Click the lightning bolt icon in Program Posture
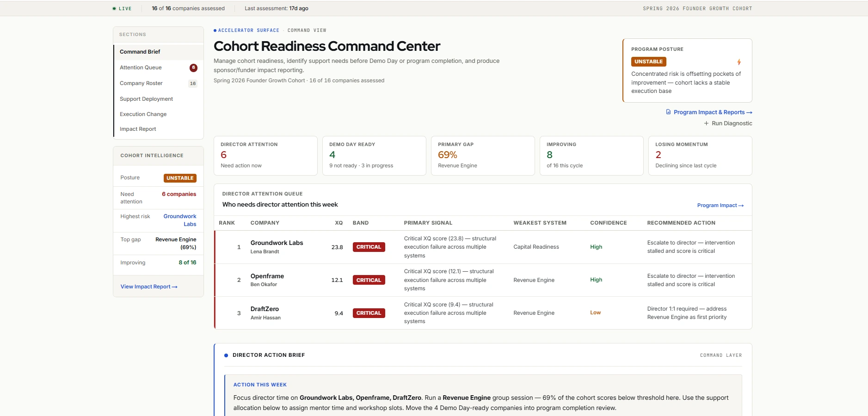This screenshot has height=416, width=868. (x=739, y=62)
